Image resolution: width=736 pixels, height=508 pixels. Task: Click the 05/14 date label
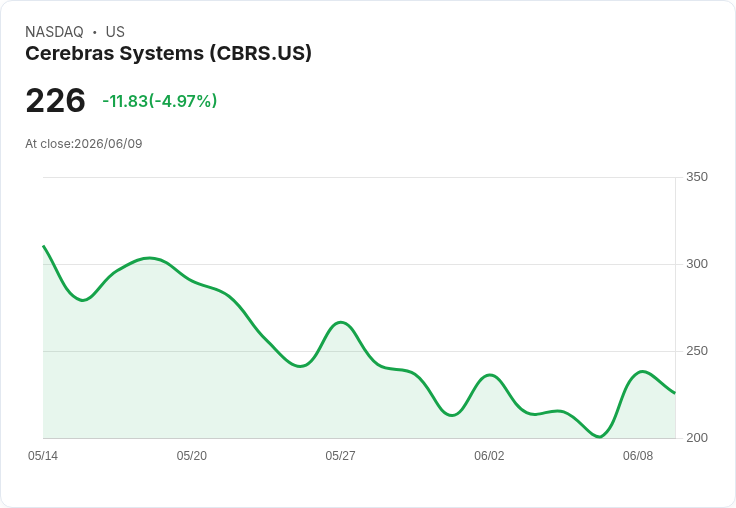[43, 456]
